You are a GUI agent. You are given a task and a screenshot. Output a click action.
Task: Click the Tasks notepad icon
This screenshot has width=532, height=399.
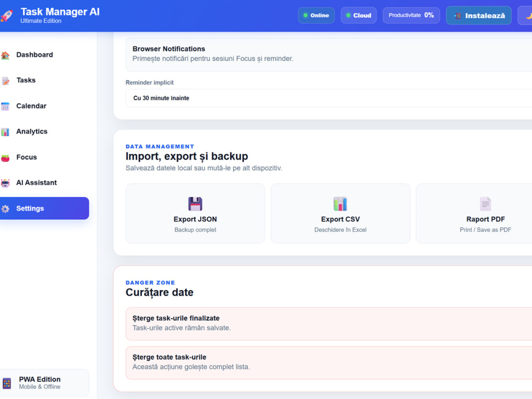(5, 81)
